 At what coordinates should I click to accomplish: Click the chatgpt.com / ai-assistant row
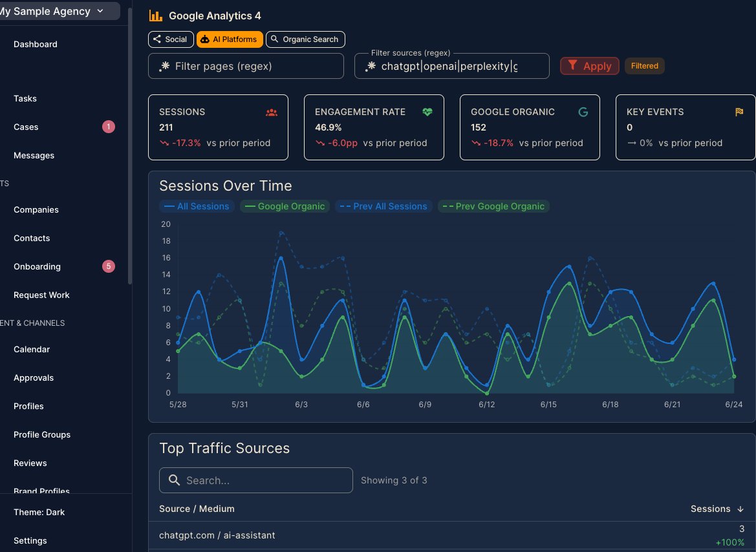click(452, 535)
